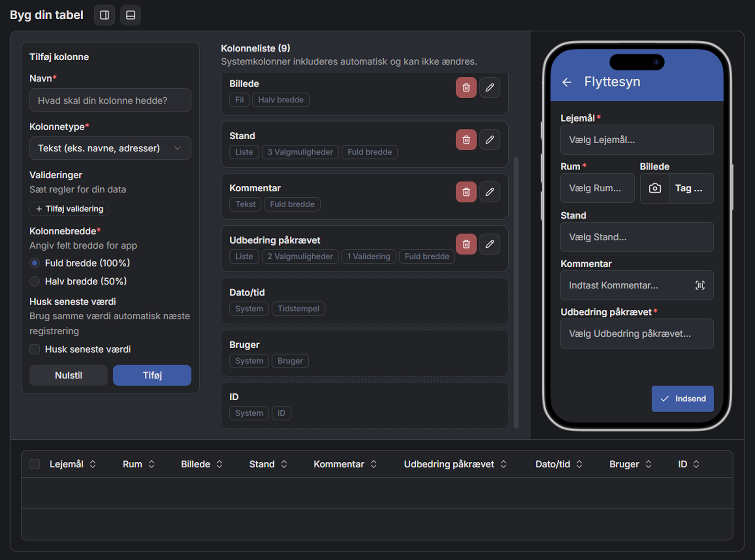The height and width of the screenshot is (560, 755).
Task: Enable Husk seneste værdi
Action: (x=35, y=349)
